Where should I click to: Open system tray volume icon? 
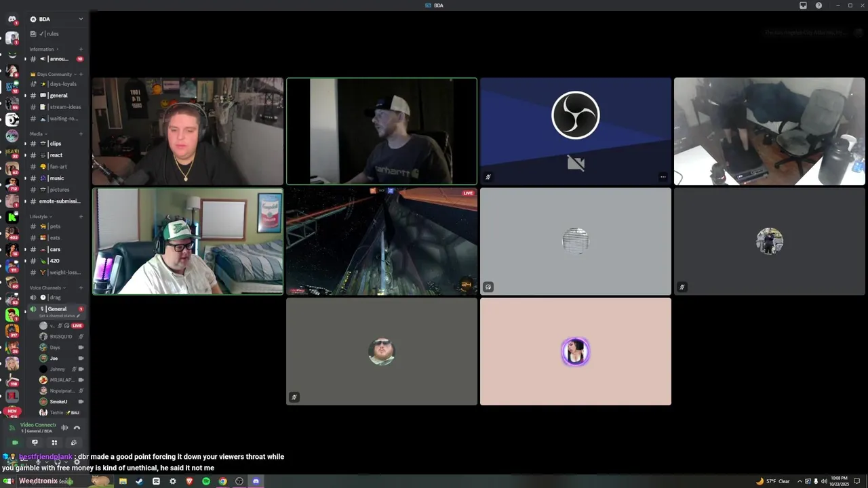824,481
